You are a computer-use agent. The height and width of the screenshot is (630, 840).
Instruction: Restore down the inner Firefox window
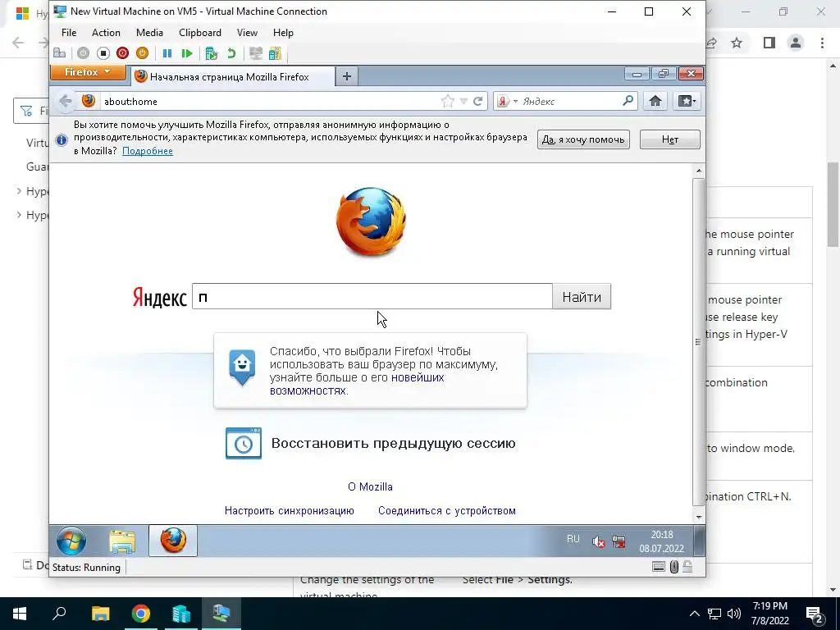coord(663,74)
